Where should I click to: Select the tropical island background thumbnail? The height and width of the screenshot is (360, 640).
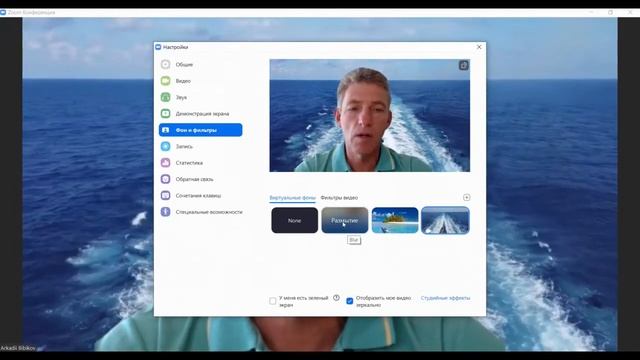tap(395, 220)
